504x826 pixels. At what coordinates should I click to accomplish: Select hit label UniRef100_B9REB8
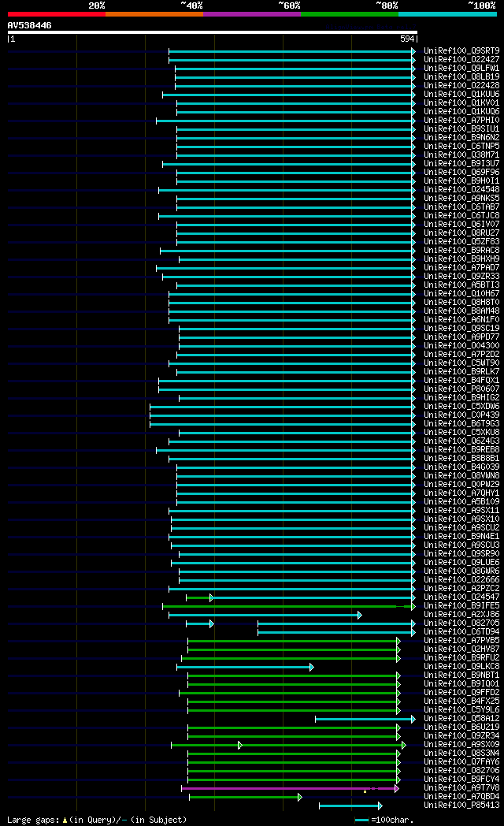[462, 450]
